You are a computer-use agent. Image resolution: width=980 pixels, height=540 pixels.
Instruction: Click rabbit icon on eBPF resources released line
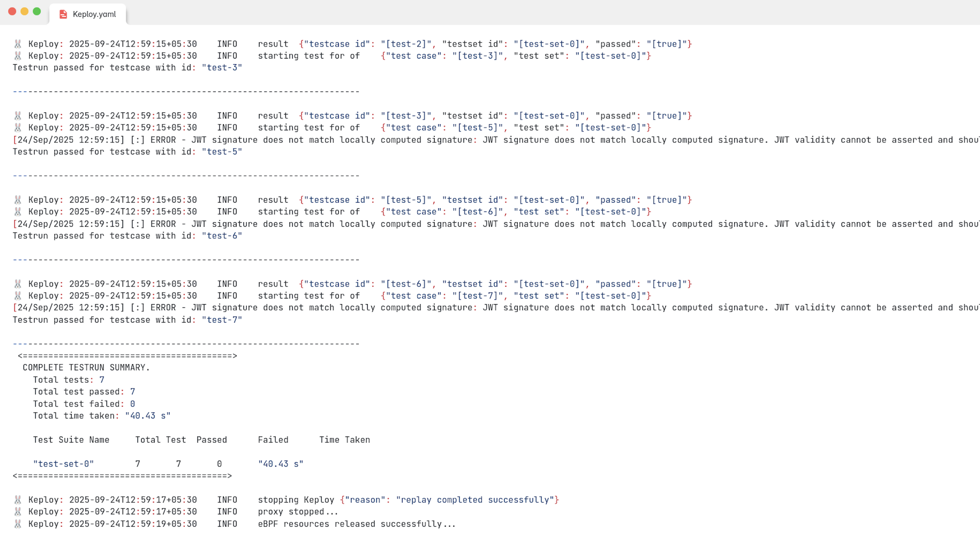tap(18, 524)
